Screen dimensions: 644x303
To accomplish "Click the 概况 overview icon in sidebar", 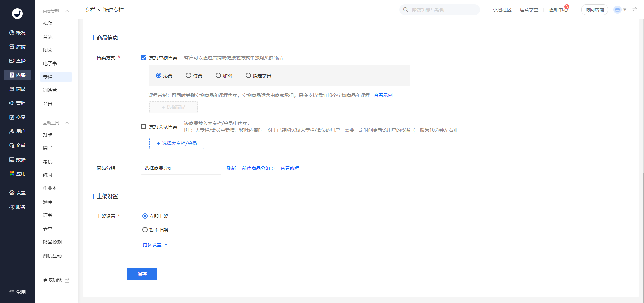I will point(12,33).
